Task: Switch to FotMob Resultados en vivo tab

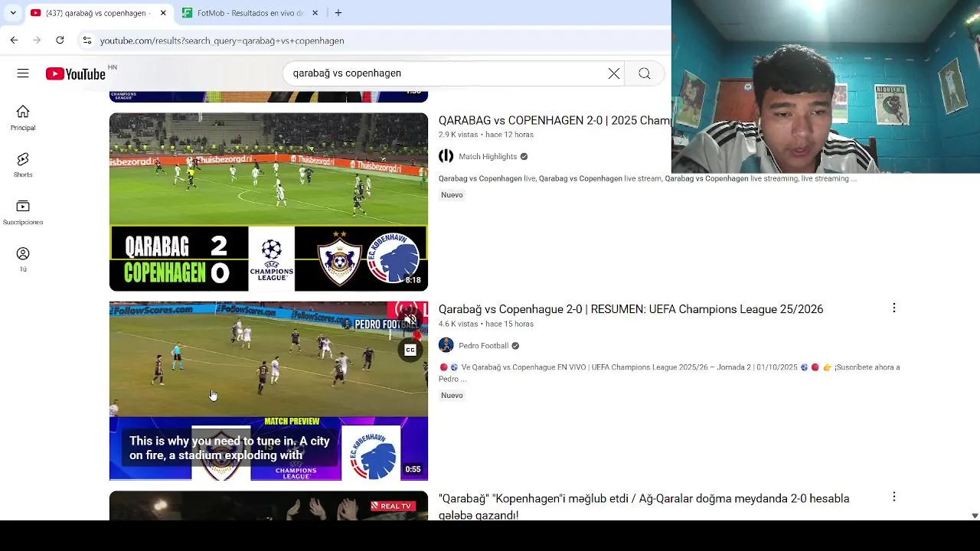Action: (250, 13)
